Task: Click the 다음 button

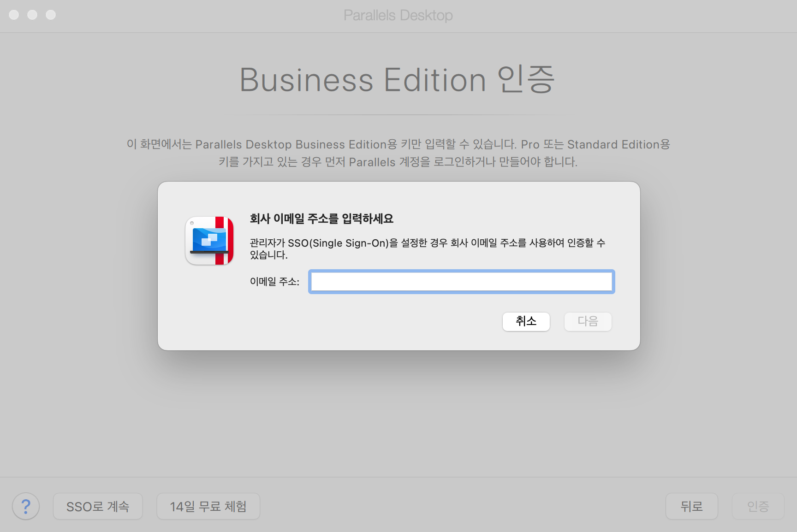Action: click(588, 321)
